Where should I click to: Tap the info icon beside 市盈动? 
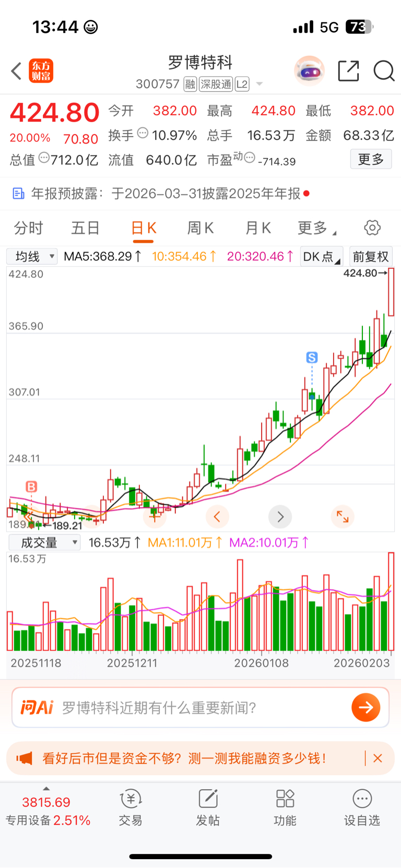pos(250,157)
